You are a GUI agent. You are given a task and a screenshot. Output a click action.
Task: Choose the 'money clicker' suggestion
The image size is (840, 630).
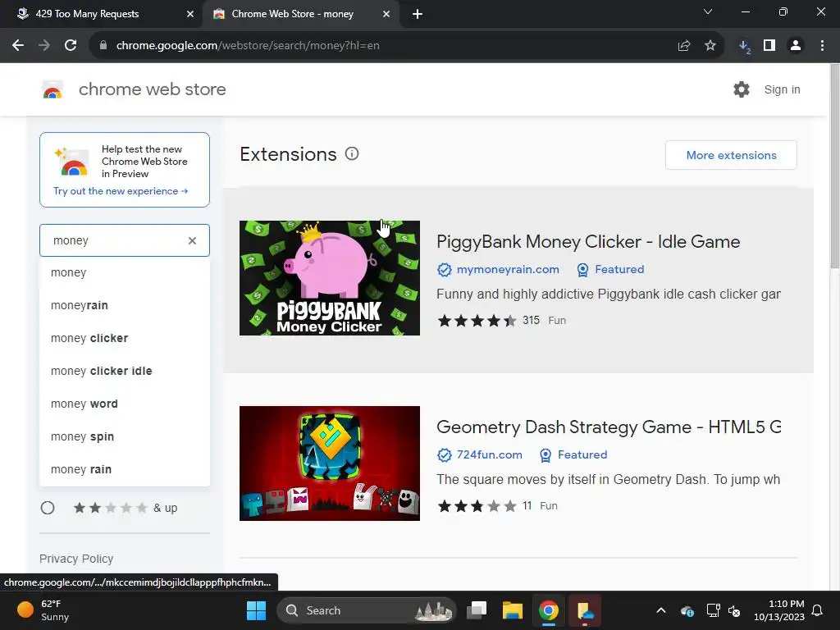click(x=125, y=338)
